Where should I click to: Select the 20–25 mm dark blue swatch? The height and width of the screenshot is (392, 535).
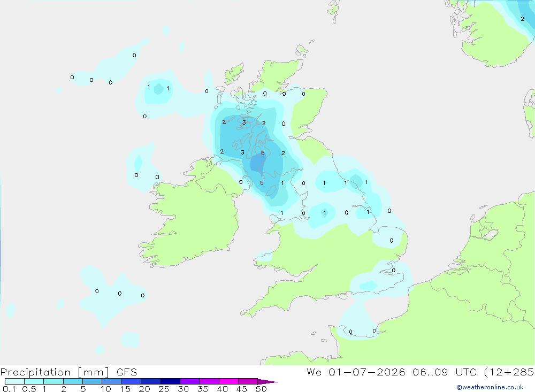pyautogui.click(x=151, y=381)
